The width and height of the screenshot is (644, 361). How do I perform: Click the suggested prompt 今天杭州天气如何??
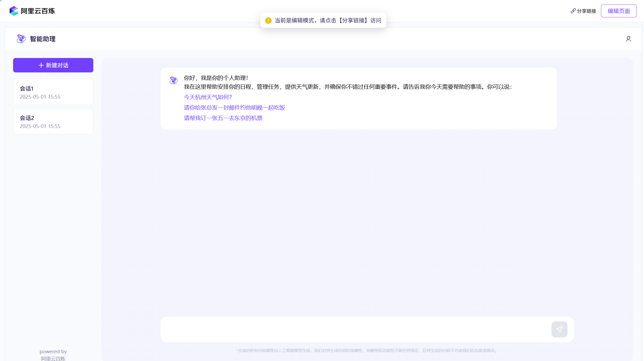point(208,97)
